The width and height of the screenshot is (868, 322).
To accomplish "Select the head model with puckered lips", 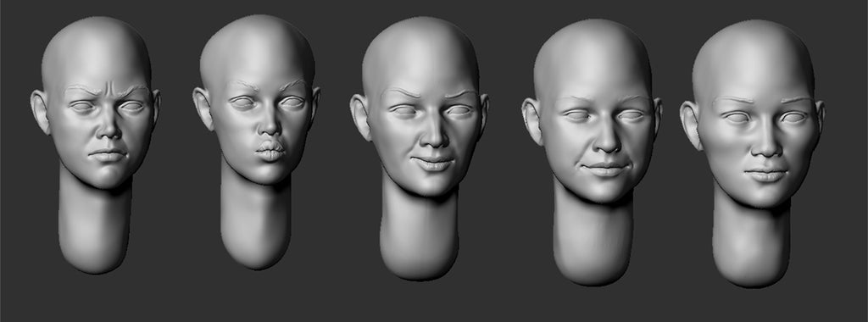I will pyautogui.click(x=256, y=142).
